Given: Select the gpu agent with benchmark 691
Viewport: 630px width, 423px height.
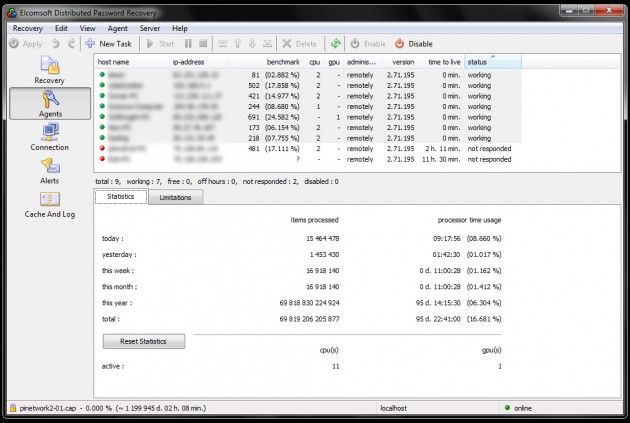Looking at the screenshot, I should click(x=308, y=117).
